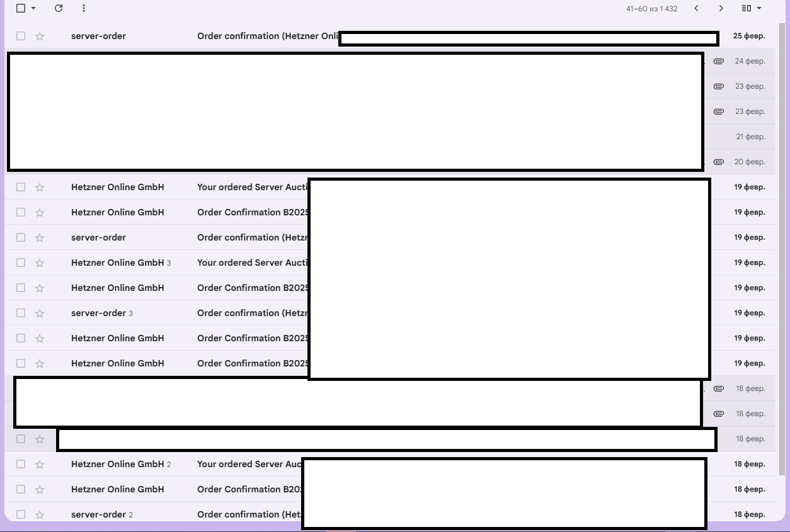Viewport: 790px width, 532px height.
Task: Tick the select all messages checkbox
Action: pos(21,8)
